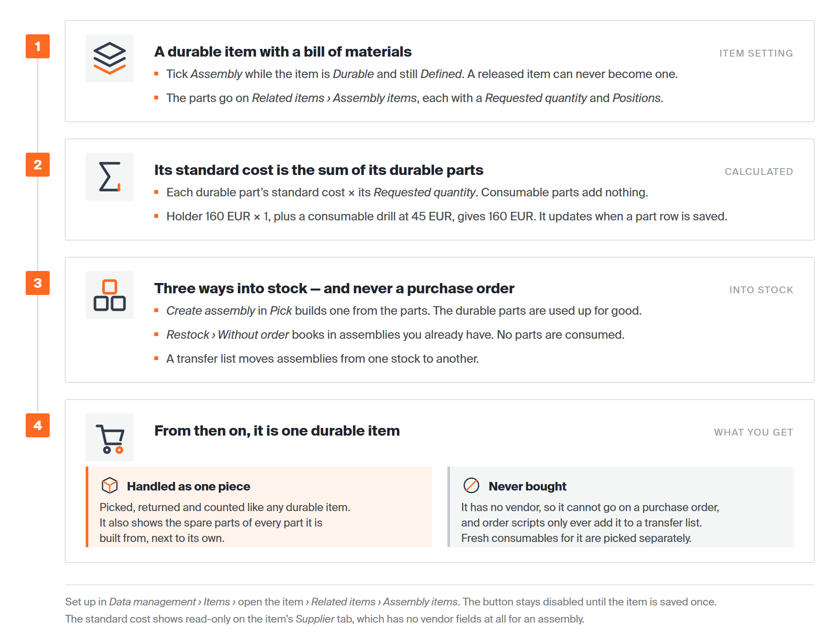Click the prohibited circle icon beside Never bought

click(471, 485)
